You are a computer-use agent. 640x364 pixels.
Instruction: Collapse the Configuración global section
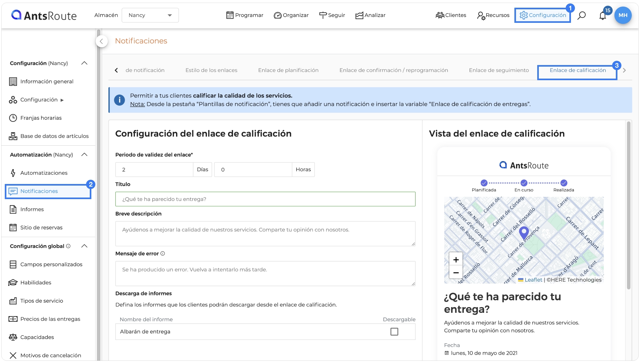point(84,246)
